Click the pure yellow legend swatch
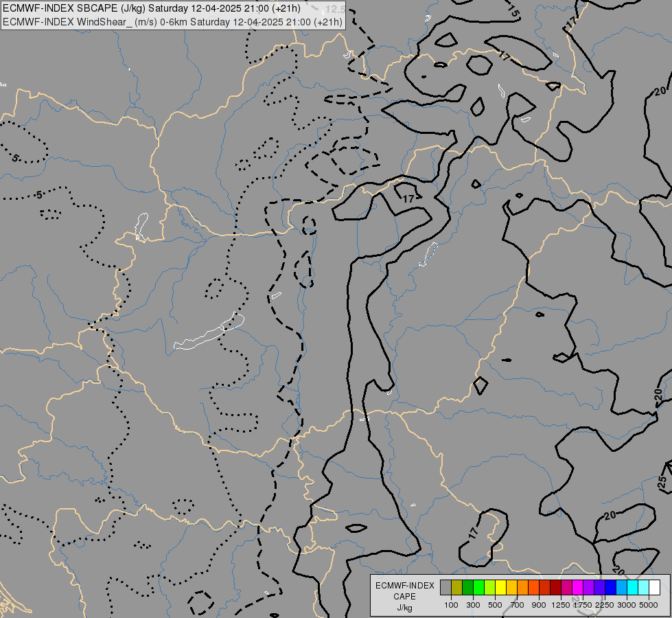This screenshot has width=672, height=618. (x=500, y=588)
